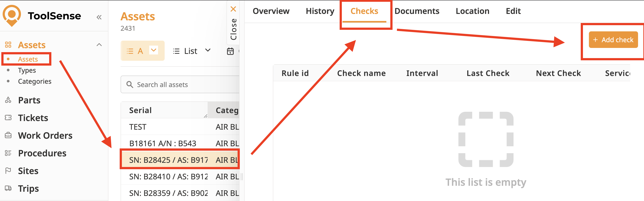Select asset row SN: B28425 / AS: B917

[180, 160]
